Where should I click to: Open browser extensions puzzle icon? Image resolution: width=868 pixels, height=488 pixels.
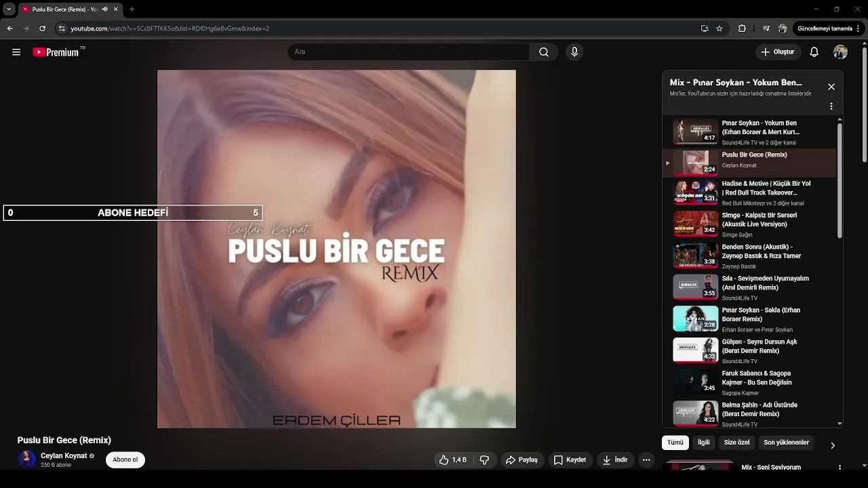742,28
